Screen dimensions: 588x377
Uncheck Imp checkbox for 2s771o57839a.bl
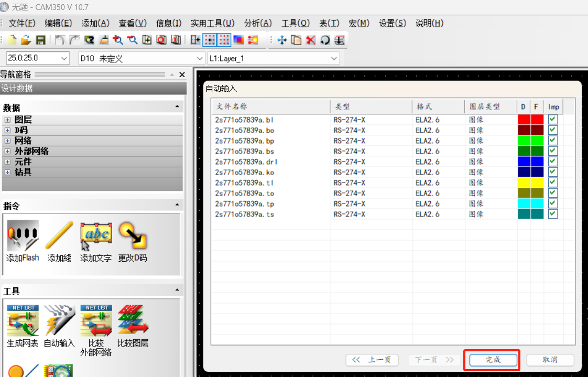point(553,120)
